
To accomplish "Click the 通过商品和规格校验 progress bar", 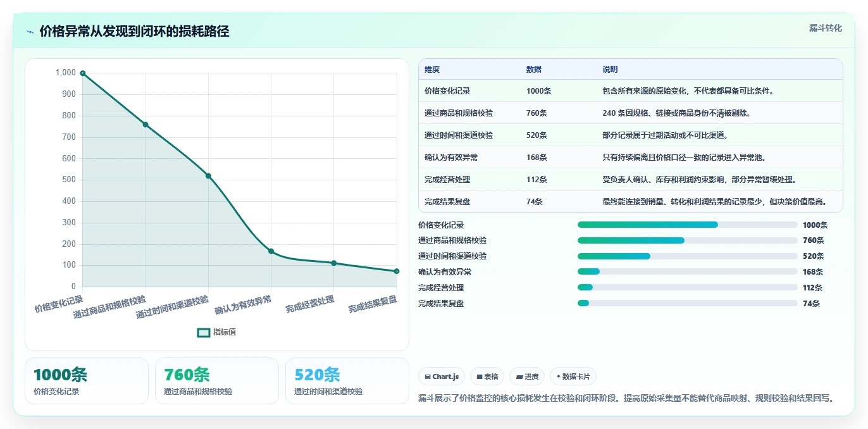I will [688, 240].
